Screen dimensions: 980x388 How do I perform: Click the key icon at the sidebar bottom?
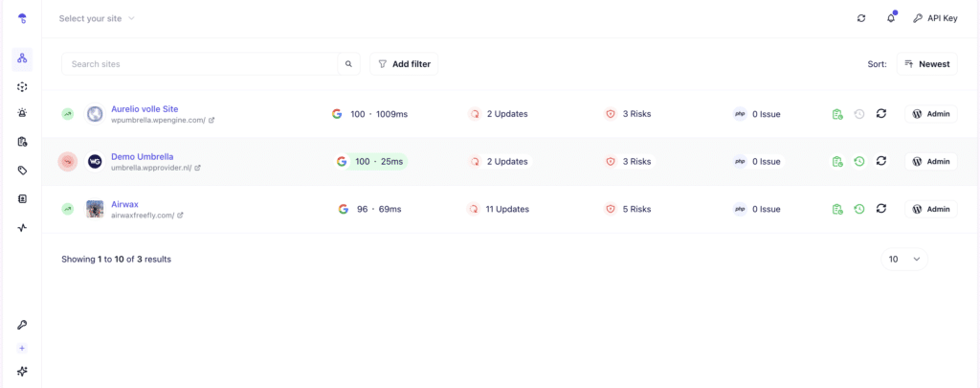pos(22,325)
